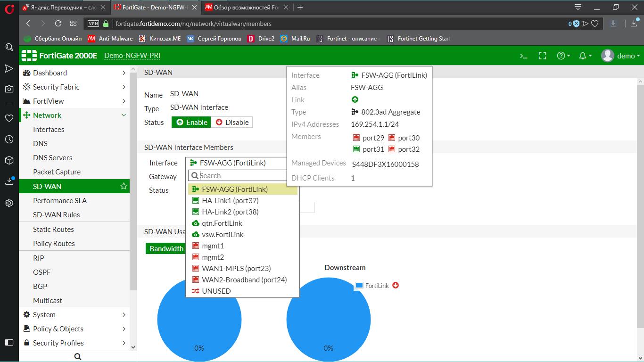Expand the Dashboard menu
644x362 pixels.
coord(74,73)
